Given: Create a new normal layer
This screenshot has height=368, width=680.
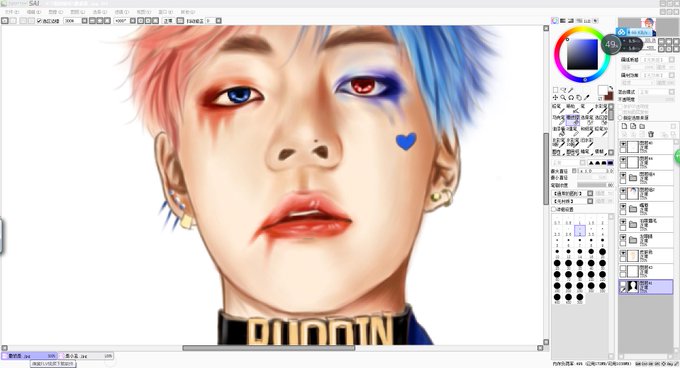Looking at the screenshot, I should tap(624, 126).
